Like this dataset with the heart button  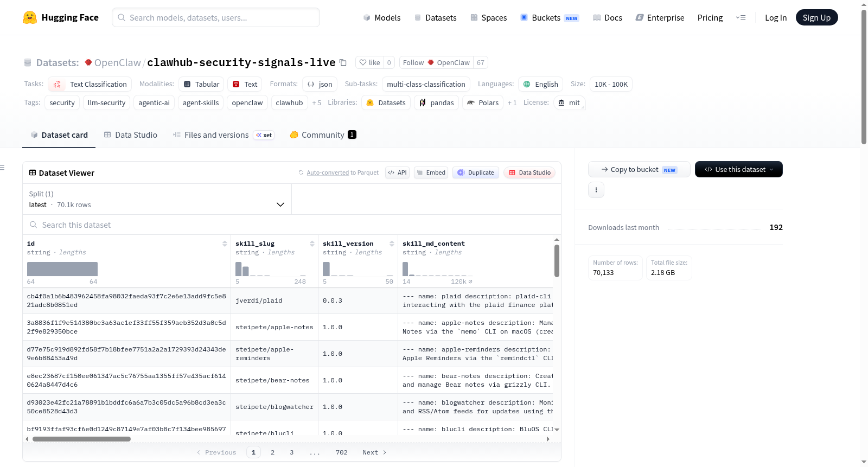tap(369, 62)
